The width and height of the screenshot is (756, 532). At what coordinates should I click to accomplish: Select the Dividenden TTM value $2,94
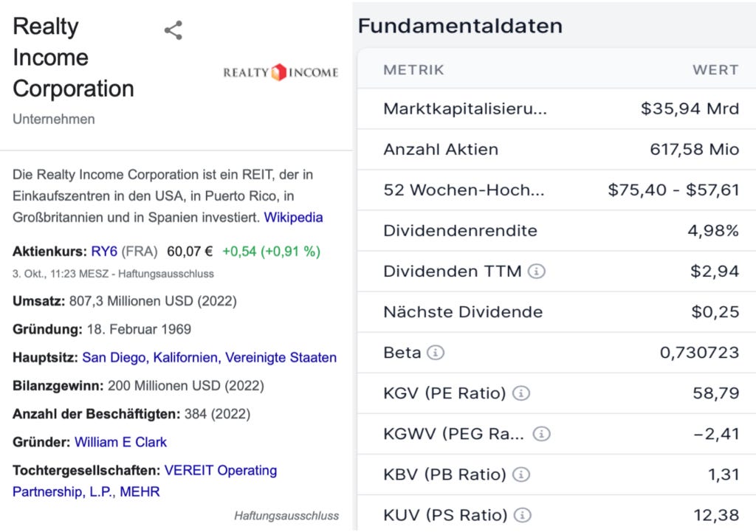tap(715, 272)
